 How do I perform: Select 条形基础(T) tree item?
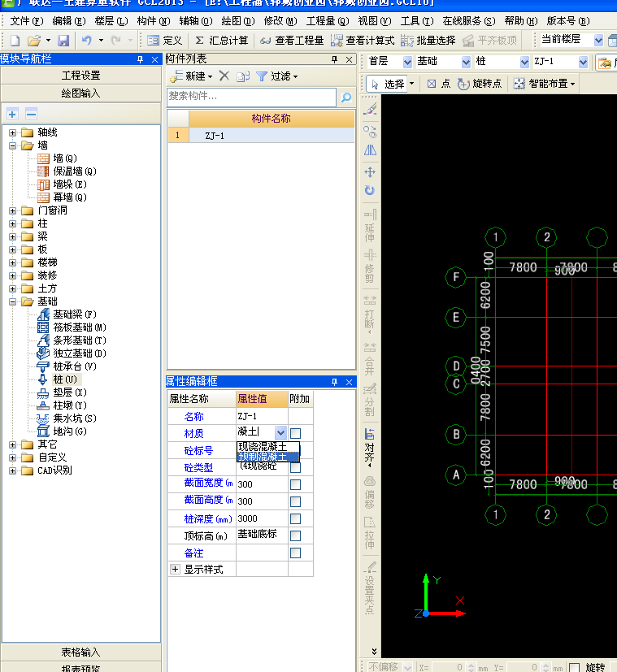pyautogui.click(x=80, y=340)
